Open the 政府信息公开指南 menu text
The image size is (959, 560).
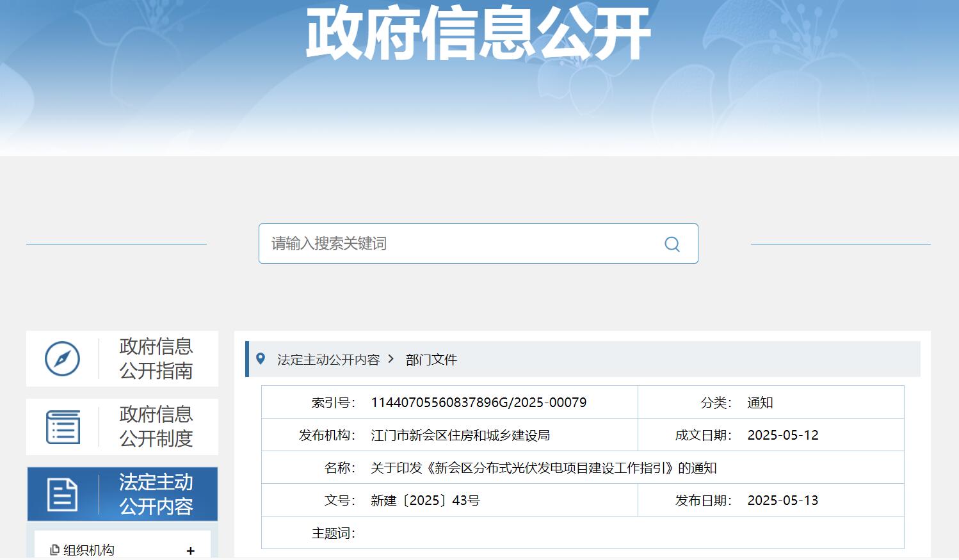pyautogui.click(x=156, y=358)
